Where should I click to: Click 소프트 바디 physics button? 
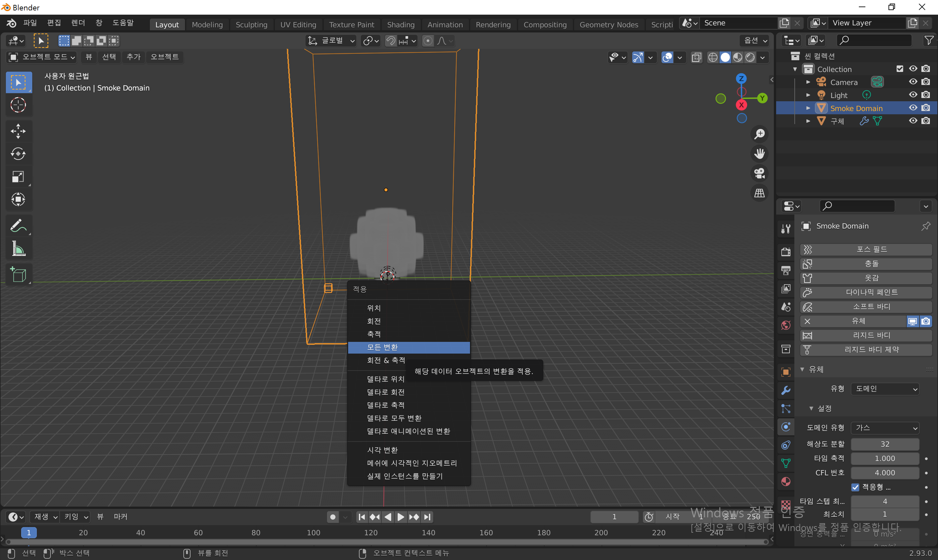point(866,307)
